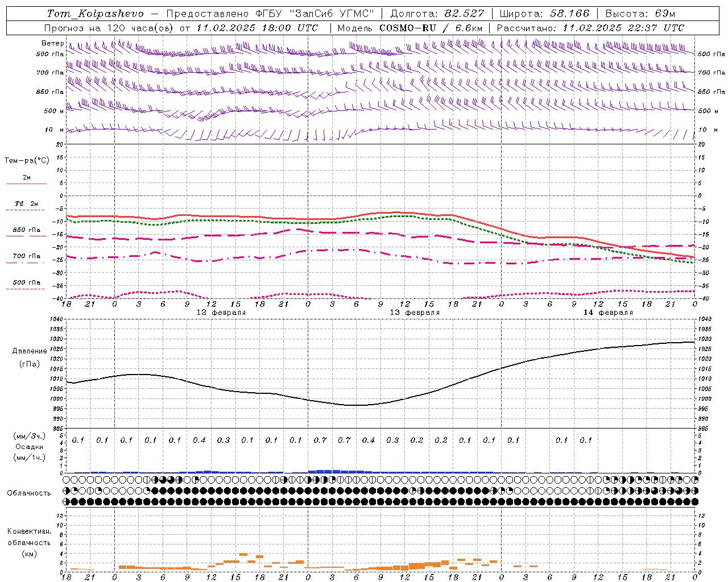The height and width of the screenshot is (582, 728).
Task: Click the 12 февраля date label
Action: pyautogui.click(x=221, y=313)
